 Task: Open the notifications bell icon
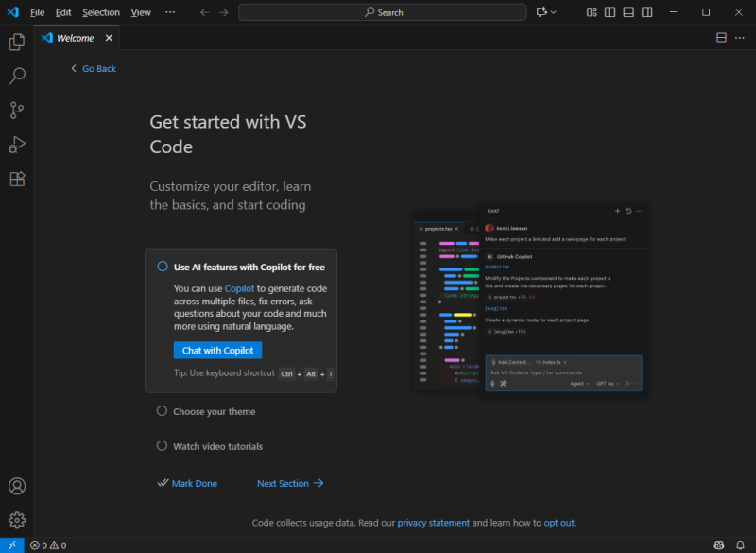740,545
